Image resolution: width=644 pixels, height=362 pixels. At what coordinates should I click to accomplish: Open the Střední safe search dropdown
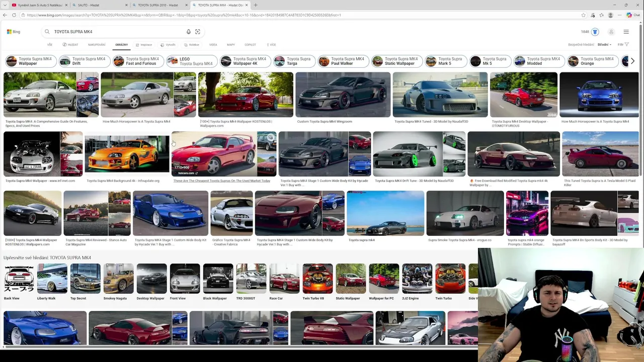[x=604, y=44]
